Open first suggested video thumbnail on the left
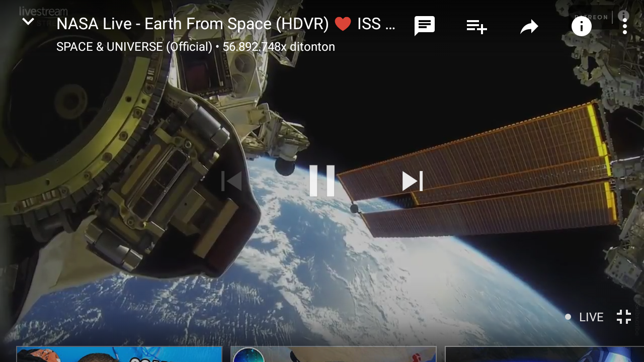This screenshot has height=362, width=644. coord(119,354)
